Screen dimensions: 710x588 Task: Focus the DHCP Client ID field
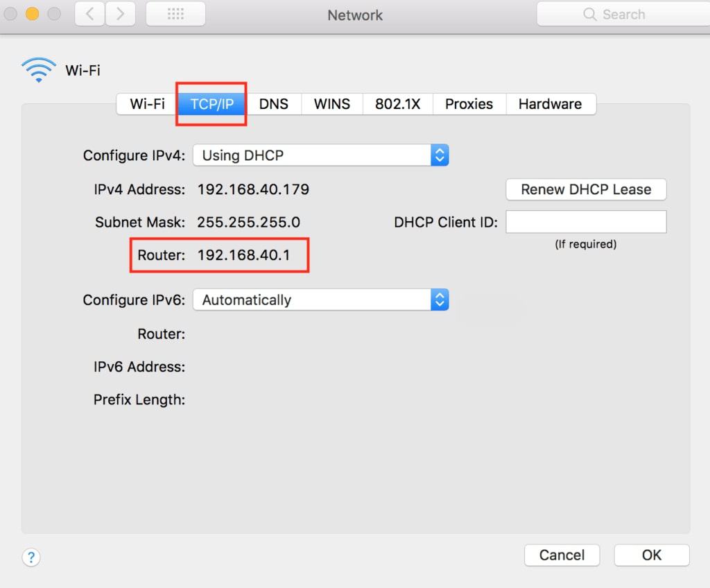point(586,222)
